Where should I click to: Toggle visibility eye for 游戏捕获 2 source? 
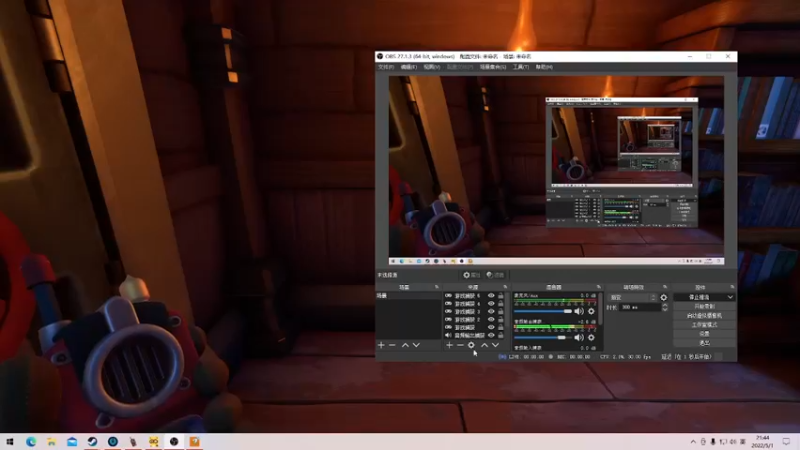pos(491,319)
